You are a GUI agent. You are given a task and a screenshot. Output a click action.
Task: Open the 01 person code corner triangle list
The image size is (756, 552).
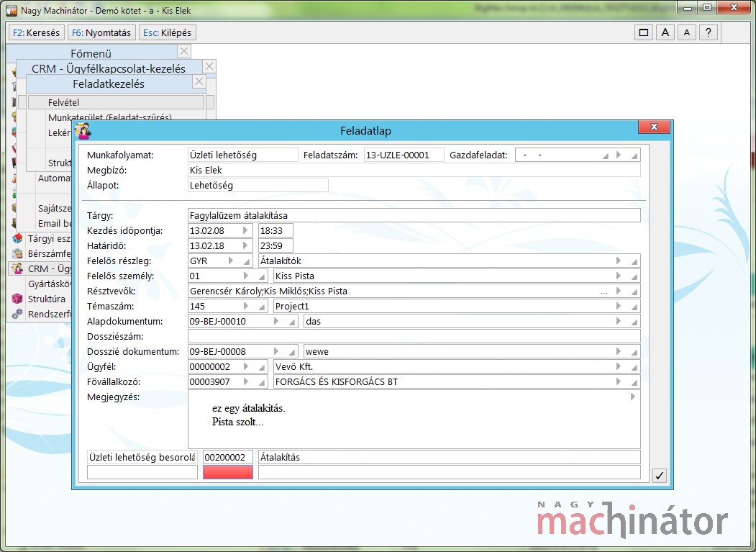(x=262, y=277)
